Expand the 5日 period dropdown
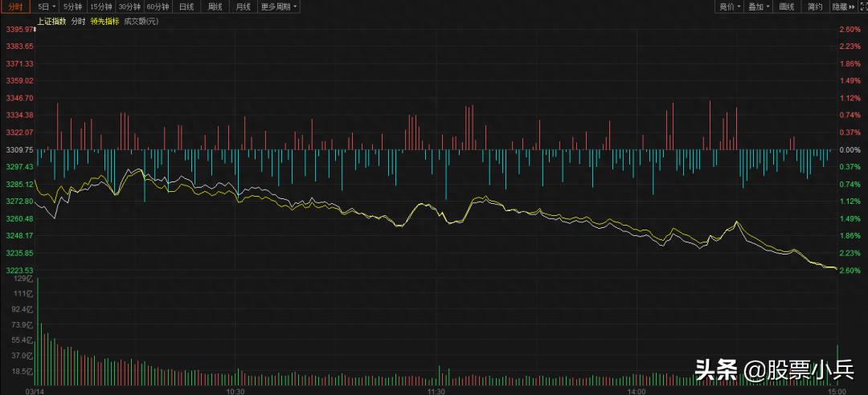The width and height of the screenshot is (868, 395). point(47,6)
